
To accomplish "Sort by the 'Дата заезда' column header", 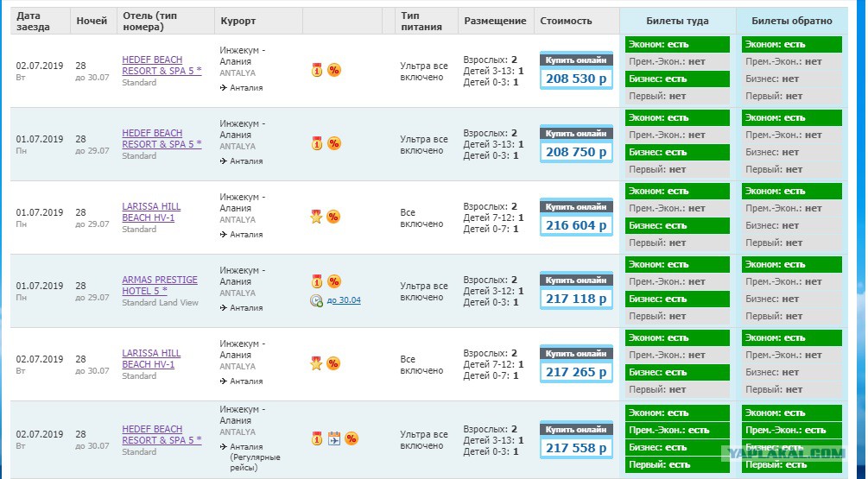I will pyautogui.click(x=33, y=21).
